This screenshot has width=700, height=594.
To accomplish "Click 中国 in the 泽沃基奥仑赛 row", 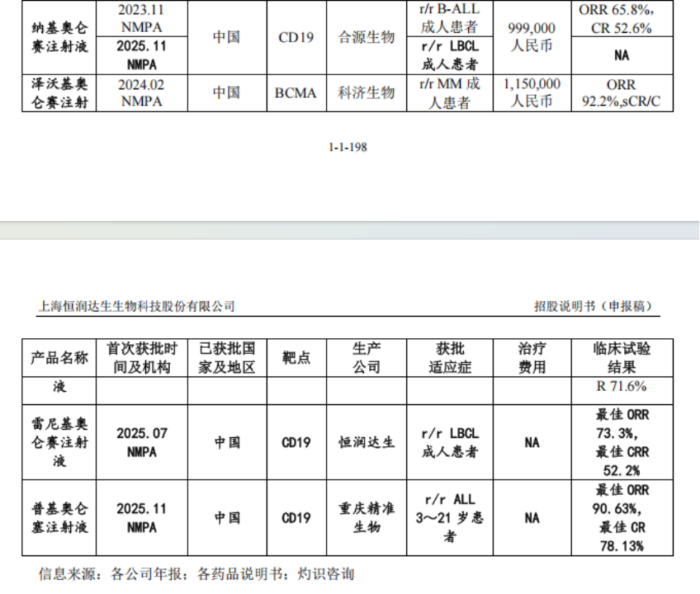I will tap(227, 93).
